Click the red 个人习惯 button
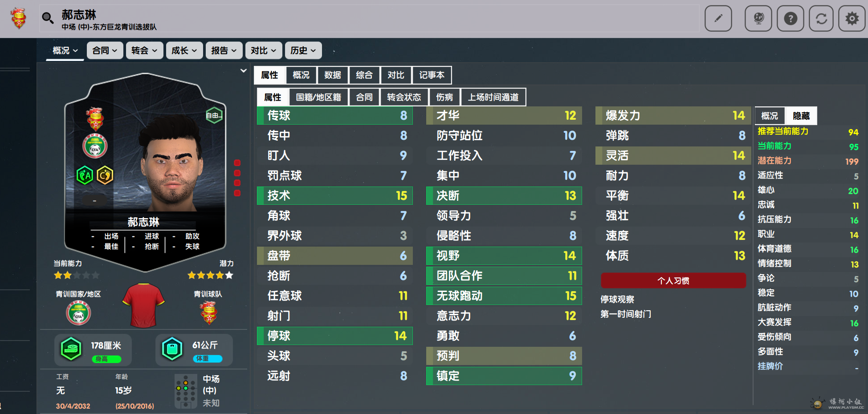868x414 pixels. [x=673, y=280]
